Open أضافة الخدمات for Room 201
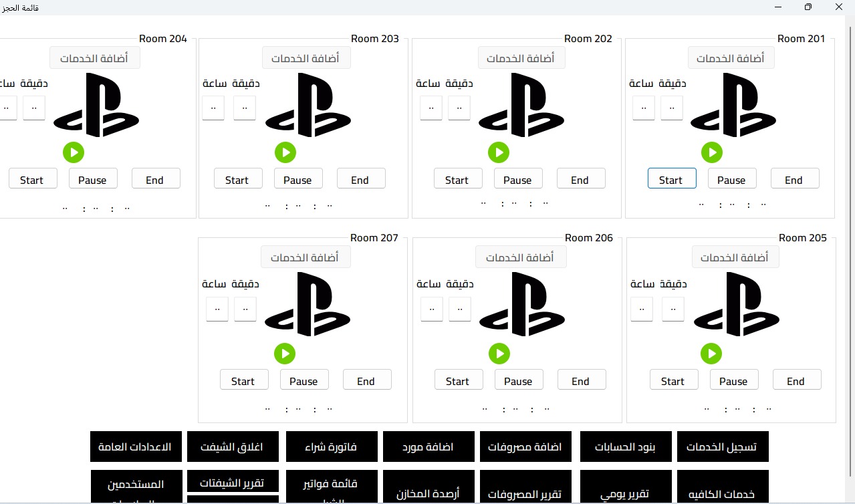 (x=731, y=58)
